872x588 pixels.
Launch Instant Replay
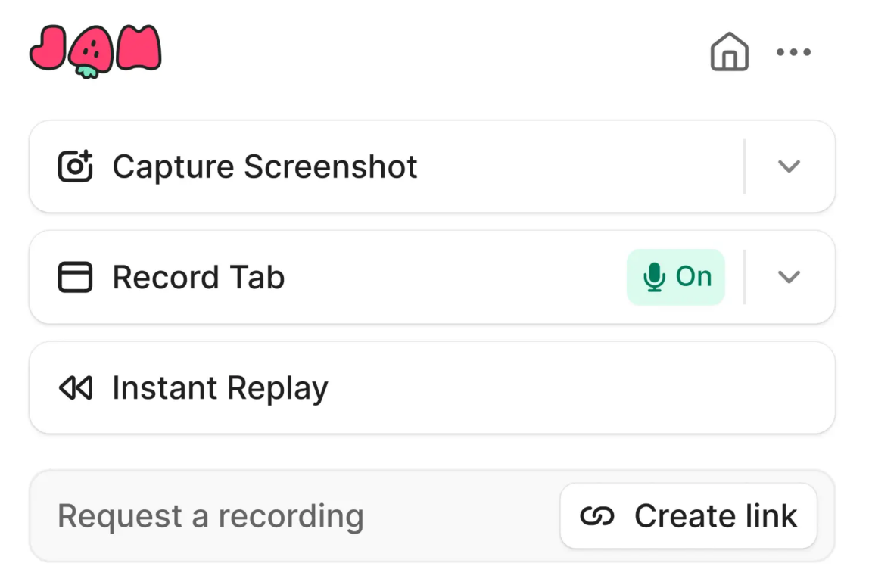click(x=432, y=388)
